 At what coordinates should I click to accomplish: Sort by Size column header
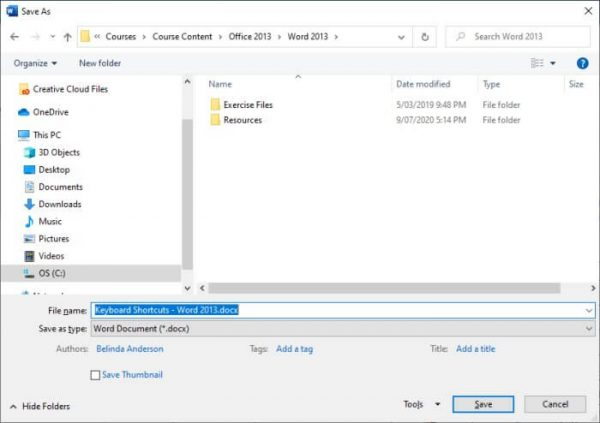point(576,84)
